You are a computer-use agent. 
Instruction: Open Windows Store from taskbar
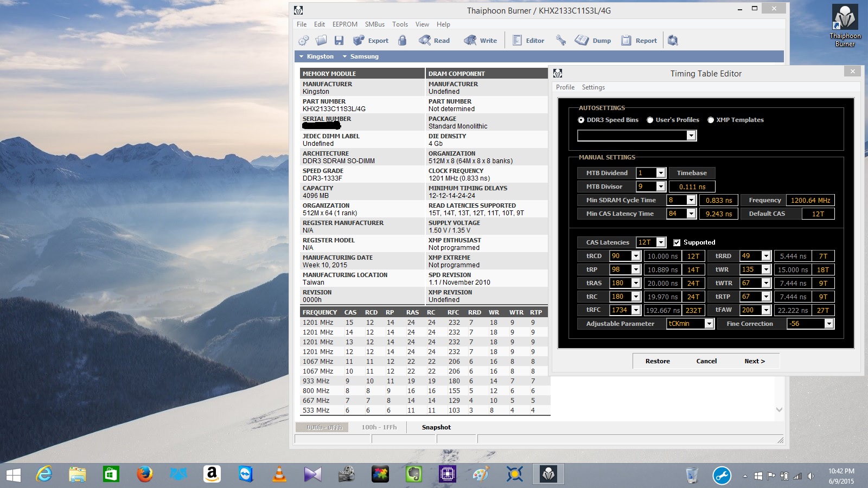(111, 474)
